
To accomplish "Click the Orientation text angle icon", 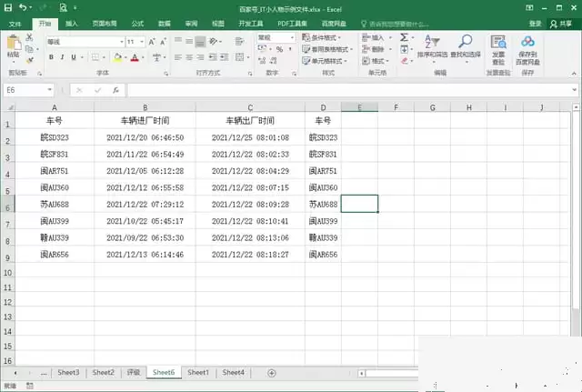I will 214,41.
